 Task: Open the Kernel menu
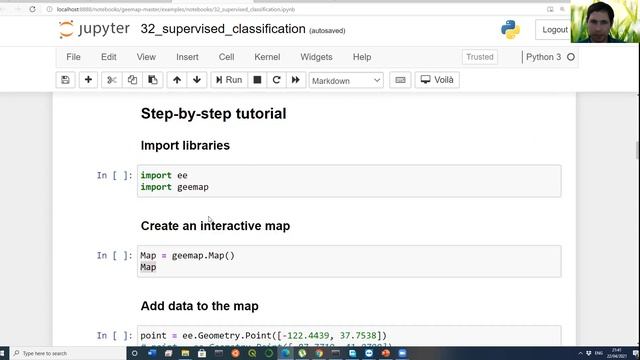tap(267, 57)
